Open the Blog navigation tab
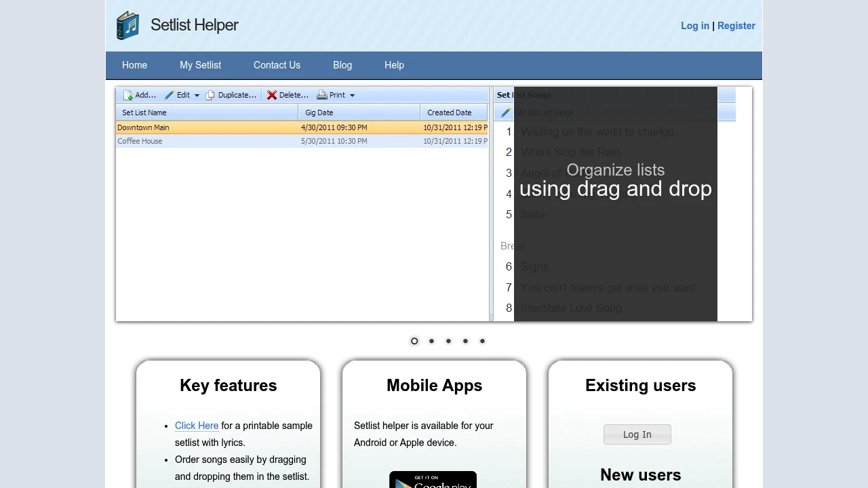 click(342, 65)
